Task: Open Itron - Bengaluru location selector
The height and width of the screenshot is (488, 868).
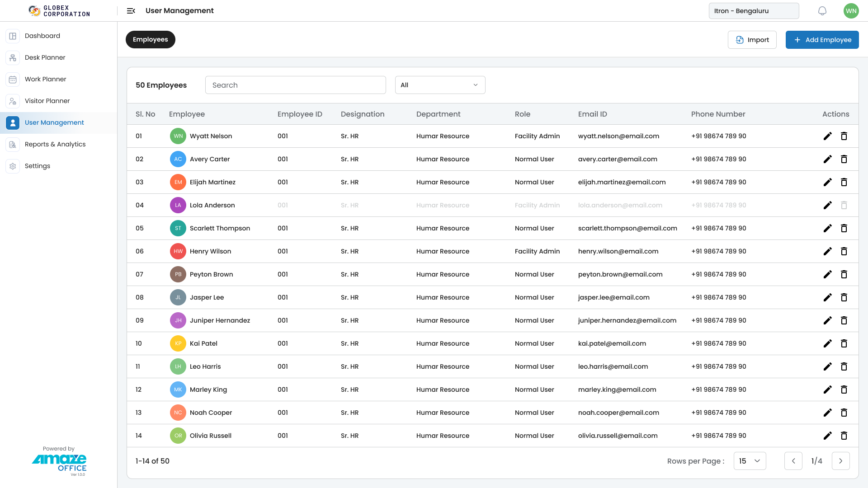Action: click(754, 11)
